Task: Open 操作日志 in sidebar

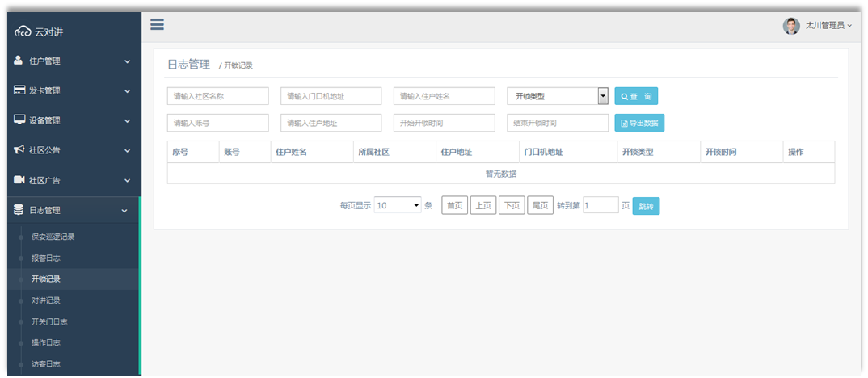Action: click(46, 342)
